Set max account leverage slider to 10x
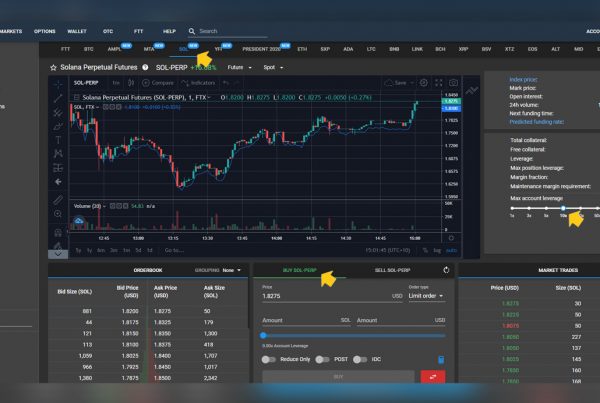The height and width of the screenshot is (403, 600). (563, 208)
